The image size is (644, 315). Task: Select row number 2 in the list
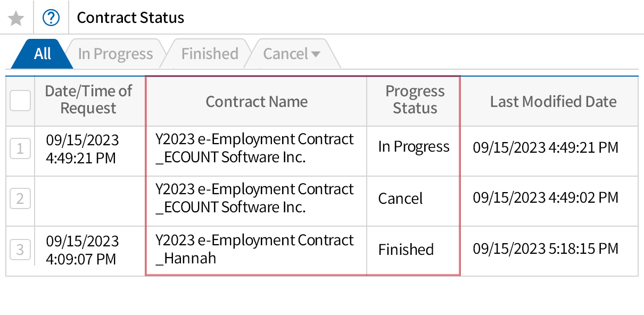coord(20,199)
